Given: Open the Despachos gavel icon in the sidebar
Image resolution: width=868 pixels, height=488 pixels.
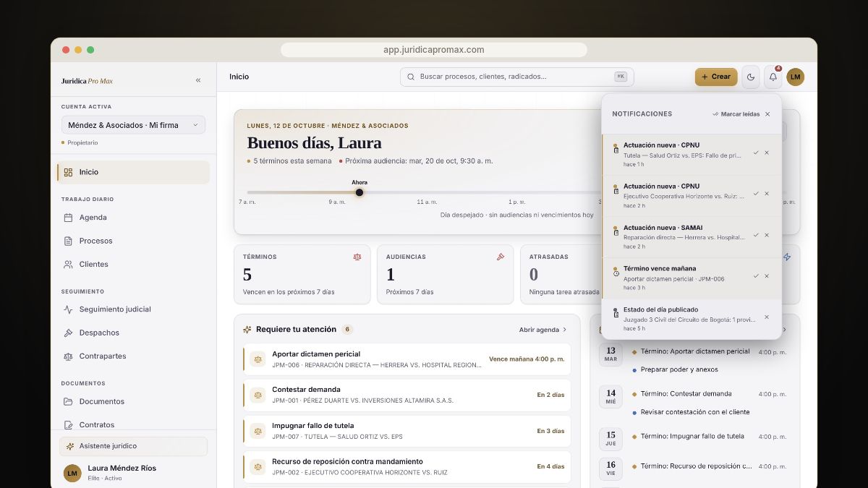Looking at the screenshot, I should pyautogui.click(x=68, y=333).
